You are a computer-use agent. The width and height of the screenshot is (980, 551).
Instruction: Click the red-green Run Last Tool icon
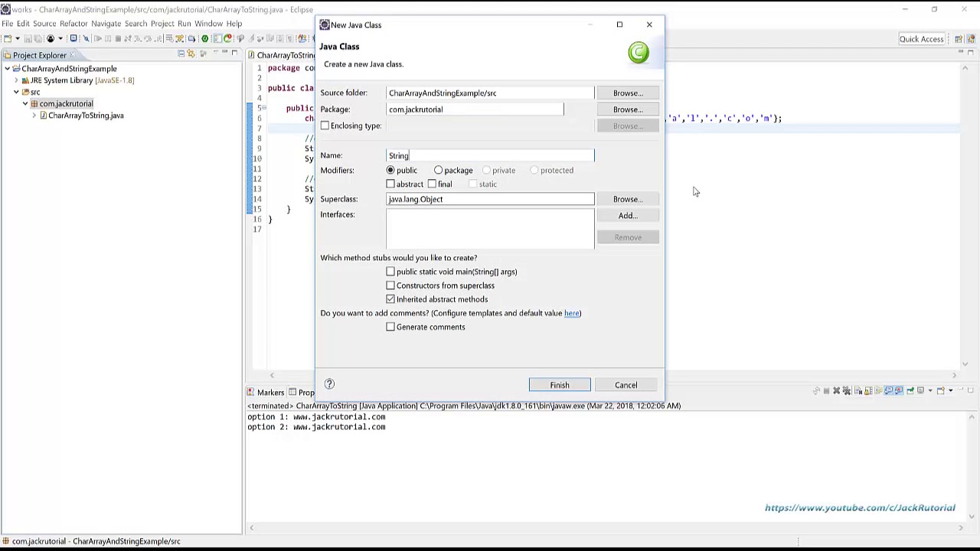coord(227,38)
